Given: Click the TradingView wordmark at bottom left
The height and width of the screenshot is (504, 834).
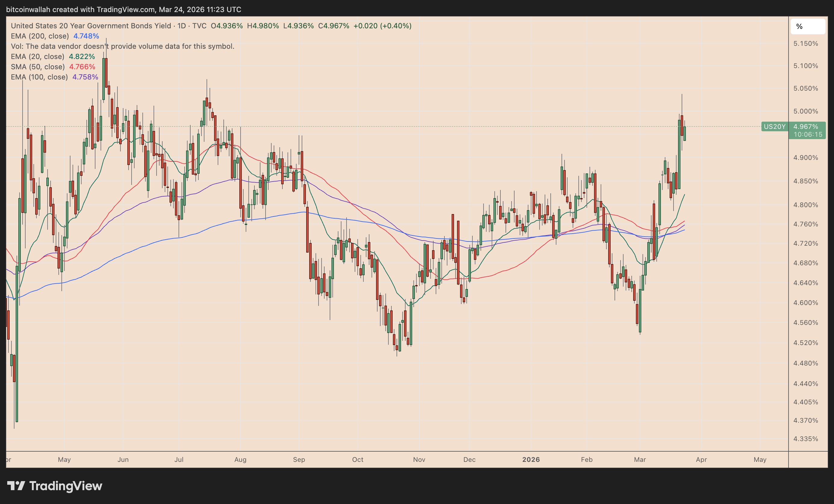Looking at the screenshot, I should click(x=66, y=486).
